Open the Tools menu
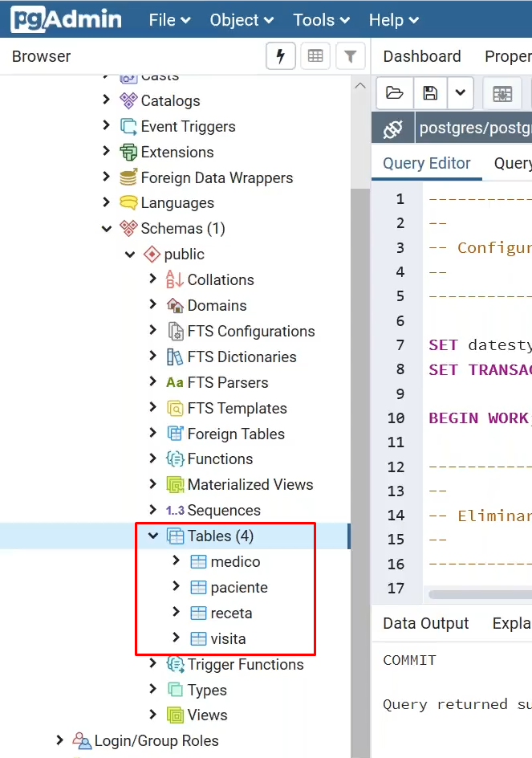 click(x=321, y=20)
